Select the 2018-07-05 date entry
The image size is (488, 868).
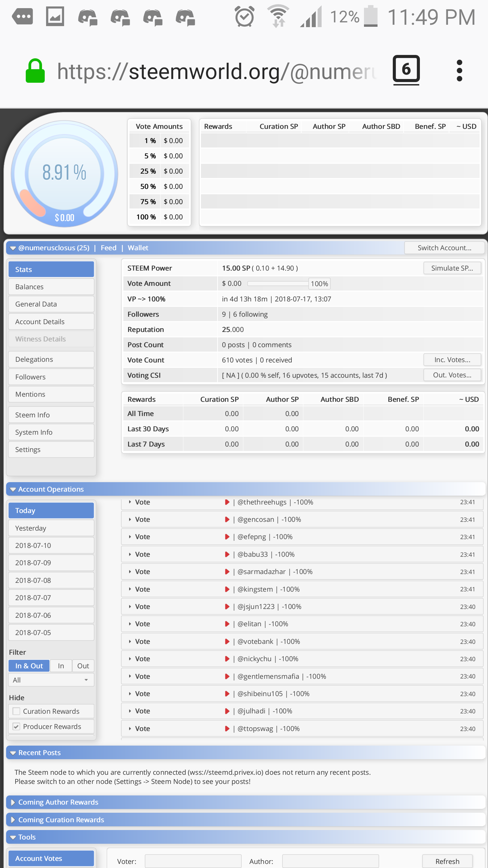tap(51, 632)
